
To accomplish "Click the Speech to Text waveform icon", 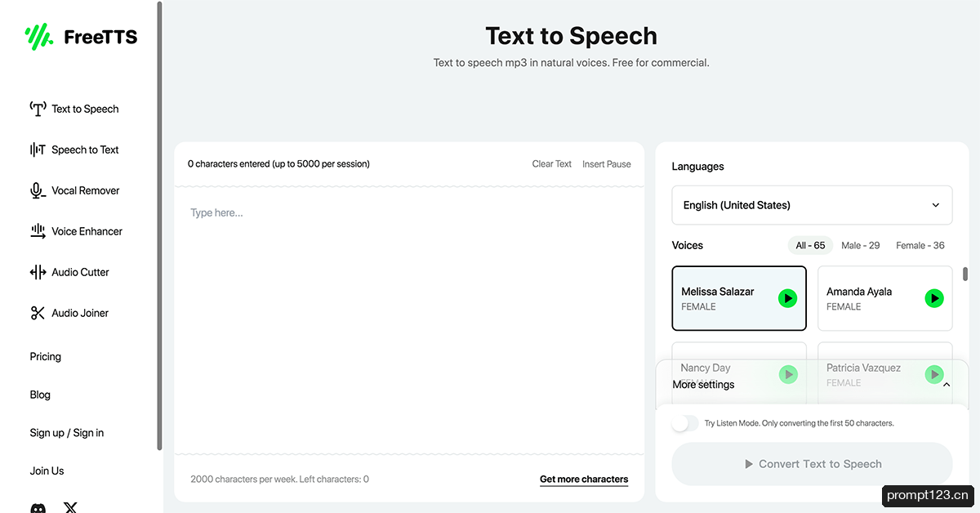I will pos(38,149).
